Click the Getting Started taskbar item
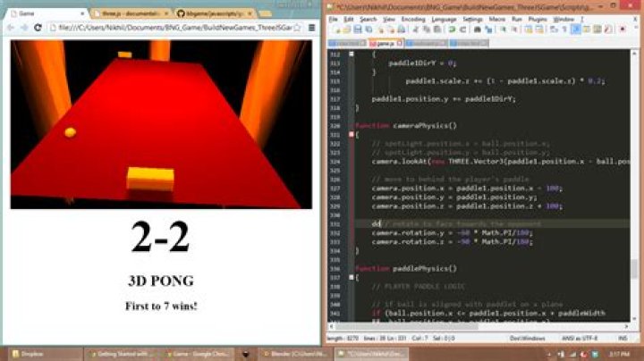 tap(122, 354)
